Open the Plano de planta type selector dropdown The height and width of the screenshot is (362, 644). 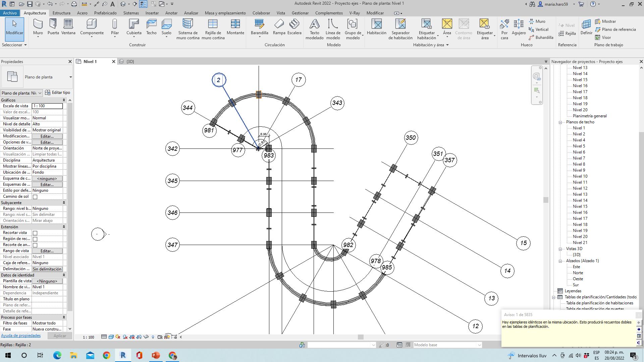(x=71, y=77)
